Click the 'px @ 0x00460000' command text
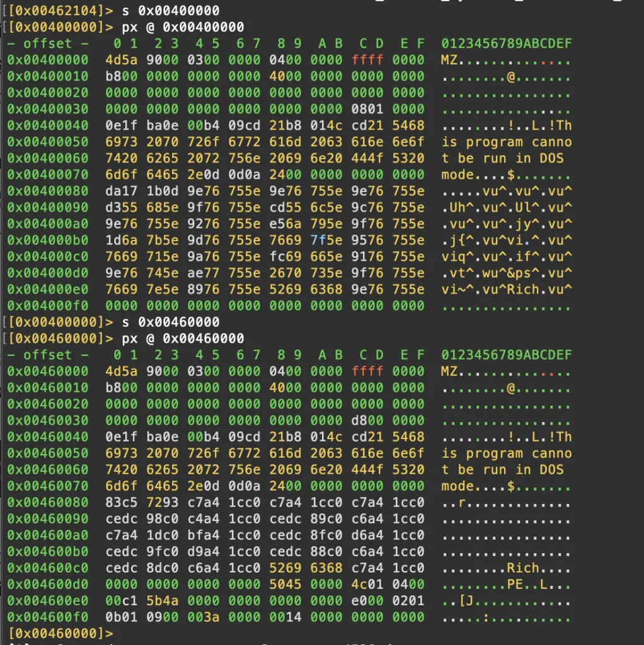 pyautogui.click(x=183, y=338)
